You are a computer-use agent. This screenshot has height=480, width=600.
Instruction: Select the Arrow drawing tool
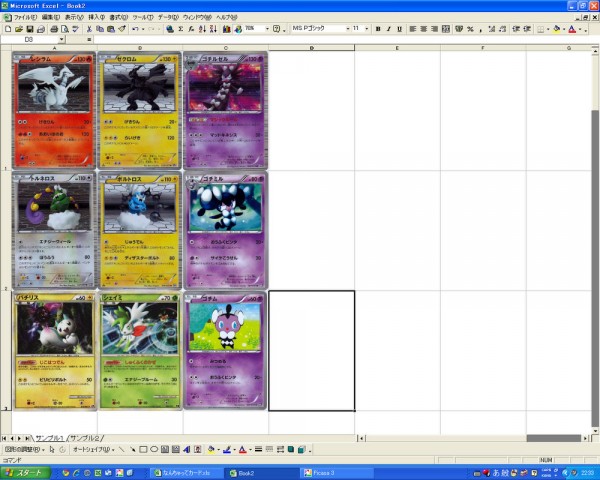coord(132,449)
